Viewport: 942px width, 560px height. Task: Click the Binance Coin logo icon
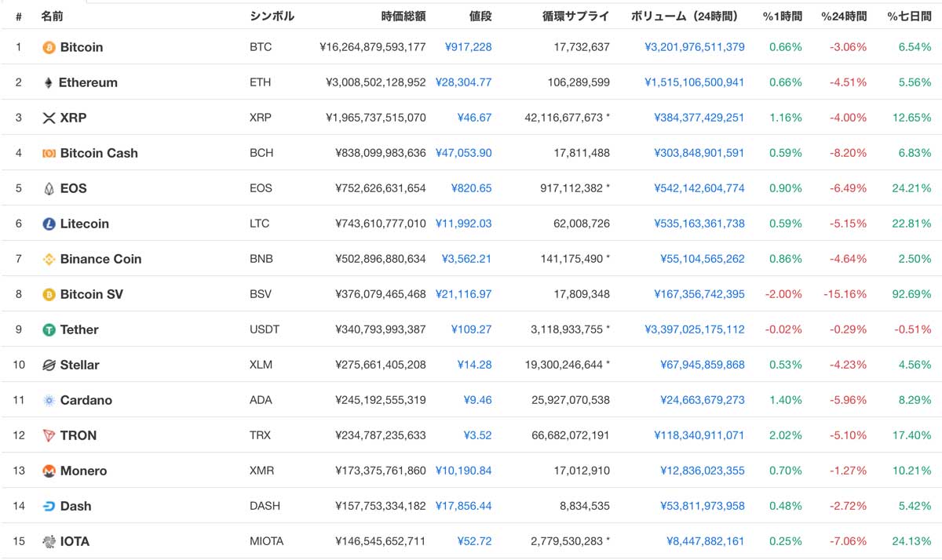[x=49, y=259]
